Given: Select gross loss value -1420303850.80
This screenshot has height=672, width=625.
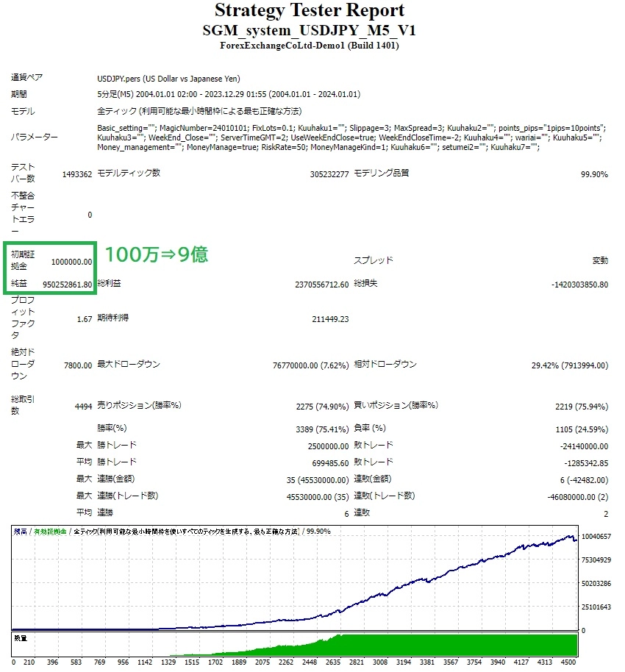Looking at the screenshot, I should tap(579, 285).
